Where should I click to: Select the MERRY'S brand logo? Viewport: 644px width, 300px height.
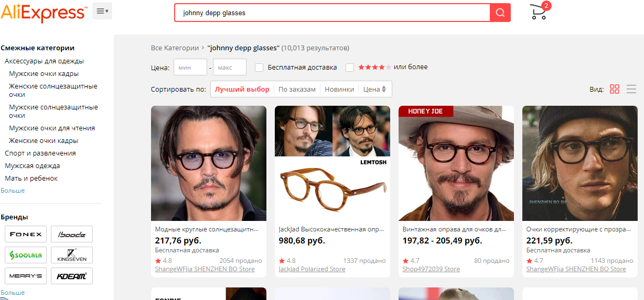click(x=26, y=276)
